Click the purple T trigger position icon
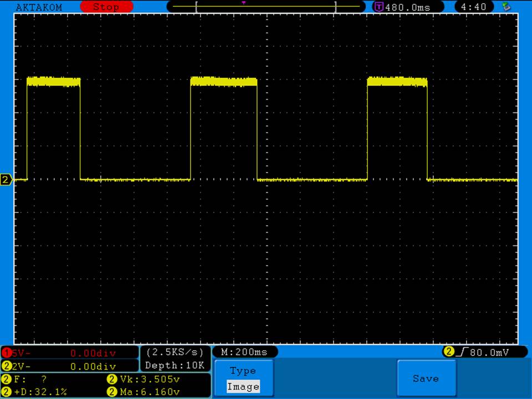The height and width of the screenshot is (399, 532). (379, 7)
